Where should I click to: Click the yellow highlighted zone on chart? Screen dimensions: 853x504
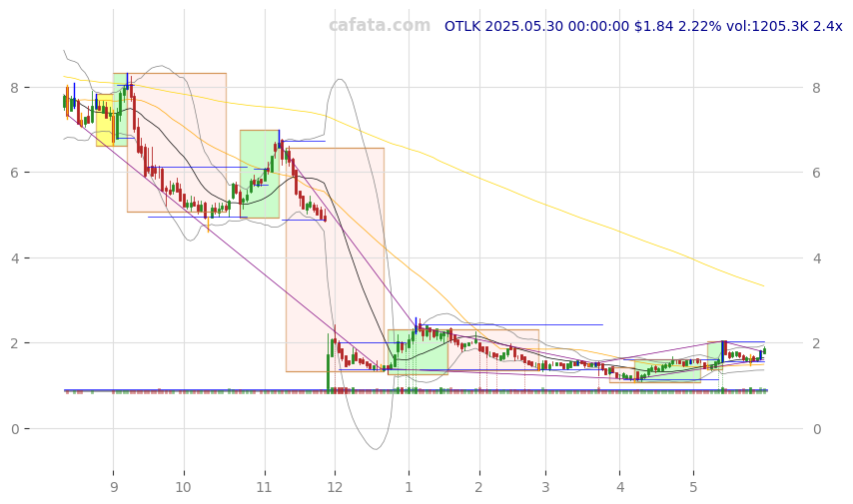105,121
